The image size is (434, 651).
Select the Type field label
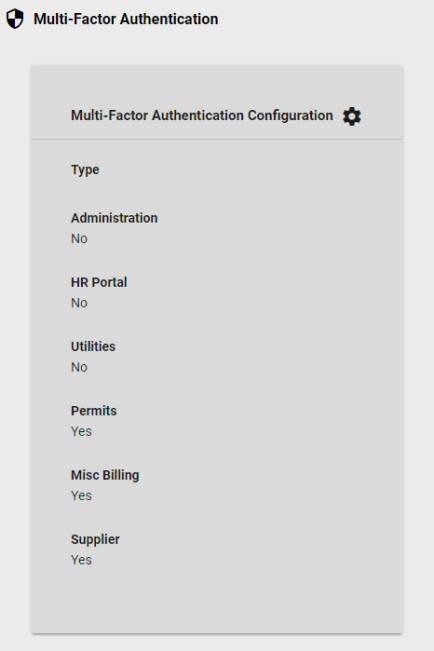tap(85, 170)
